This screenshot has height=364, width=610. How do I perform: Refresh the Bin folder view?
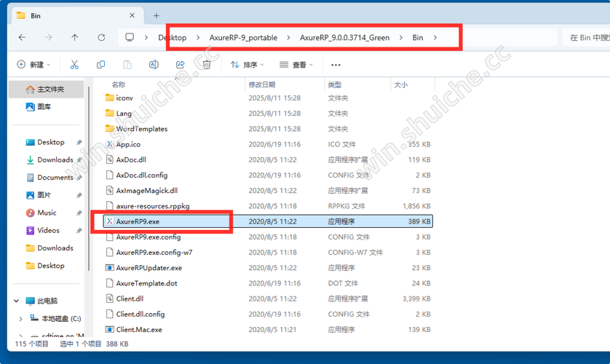click(x=101, y=37)
